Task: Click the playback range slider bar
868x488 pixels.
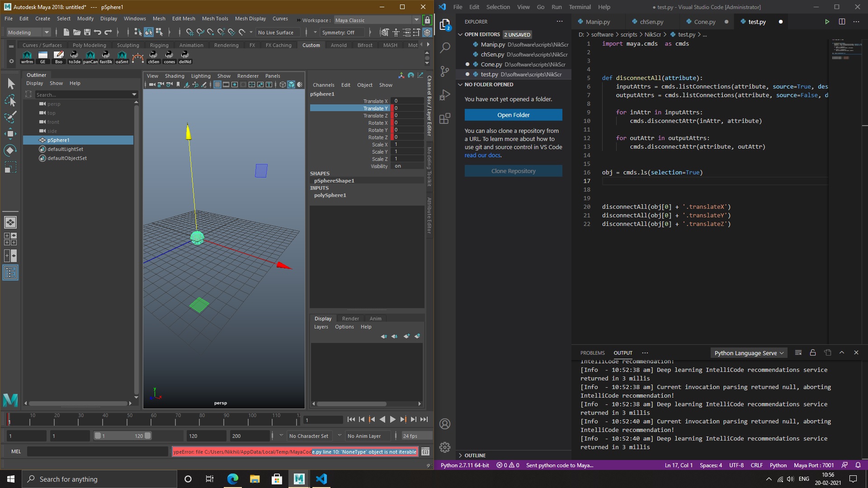Action: pos(122,436)
